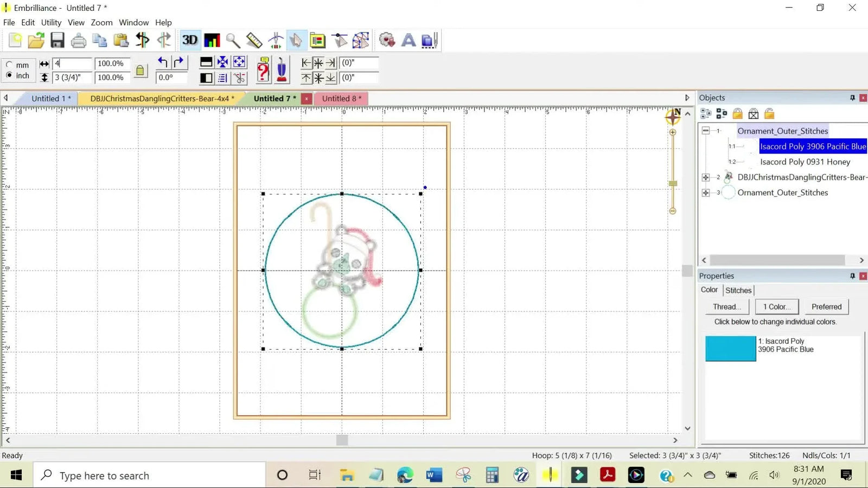
Task: Click the ruler measurement tool icon
Action: tap(254, 40)
